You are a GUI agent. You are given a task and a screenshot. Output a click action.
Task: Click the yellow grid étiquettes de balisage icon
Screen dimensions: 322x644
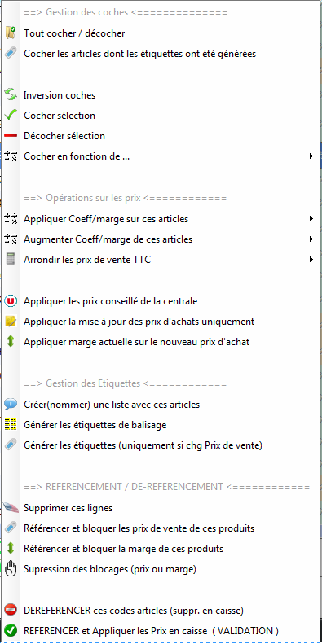(x=11, y=425)
